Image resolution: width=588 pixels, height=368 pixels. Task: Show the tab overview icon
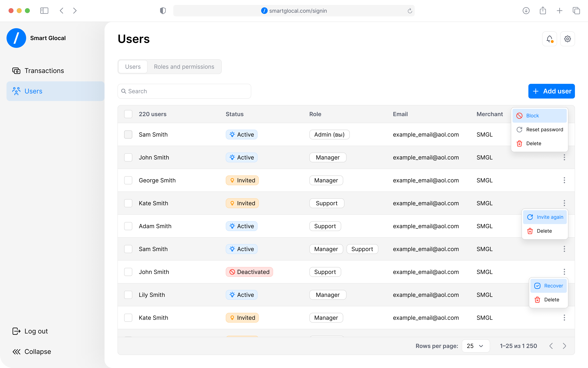pyautogui.click(x=576, y=11)
